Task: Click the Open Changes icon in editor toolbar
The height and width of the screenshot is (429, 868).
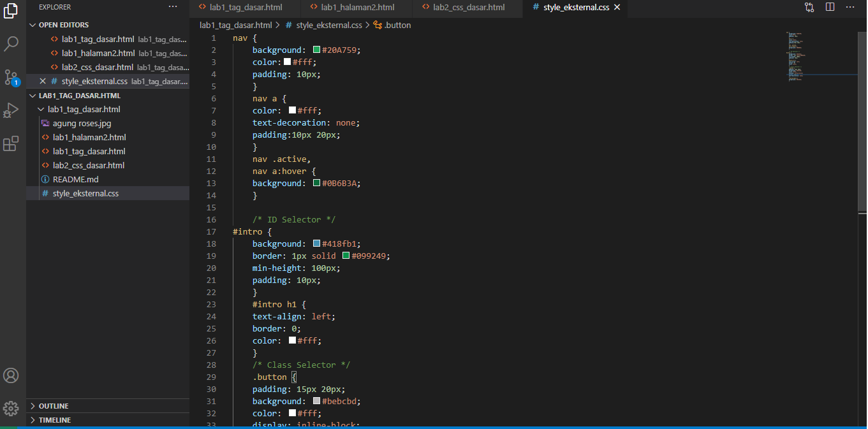Action: pyautogui.click(x=809, y=7)
